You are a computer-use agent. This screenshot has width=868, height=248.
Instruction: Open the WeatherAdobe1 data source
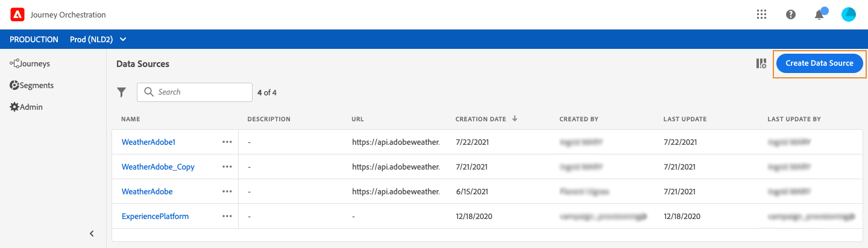(148, 142)
